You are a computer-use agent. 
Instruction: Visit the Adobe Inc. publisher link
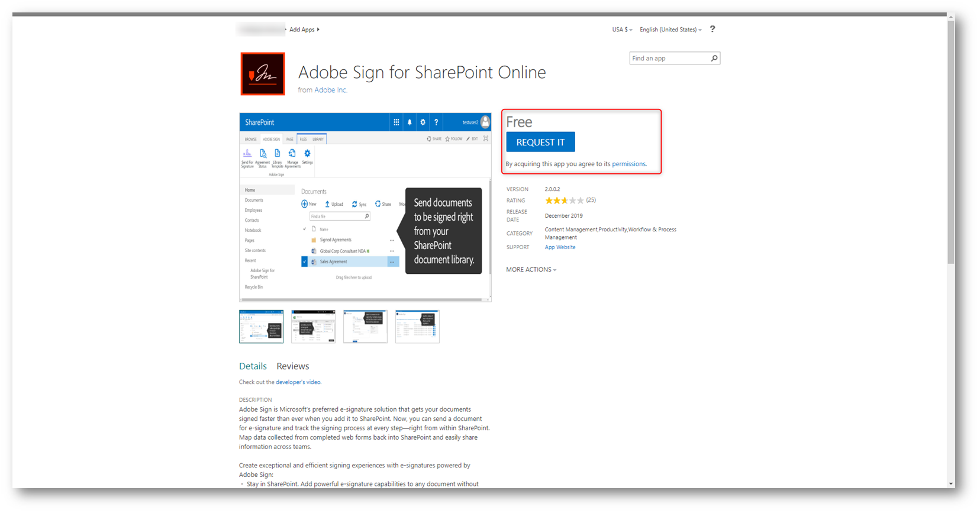click(331, 90)
